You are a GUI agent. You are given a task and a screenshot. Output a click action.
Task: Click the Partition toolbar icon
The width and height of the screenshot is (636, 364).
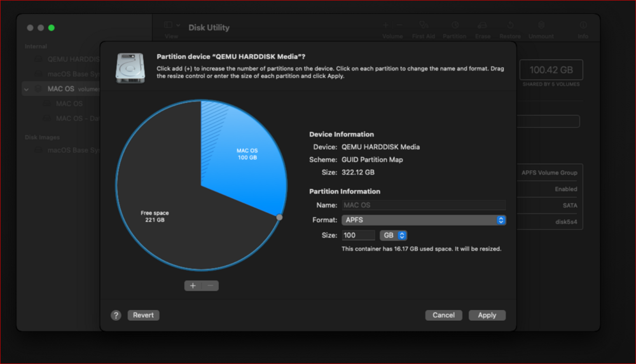click(455, 25)
